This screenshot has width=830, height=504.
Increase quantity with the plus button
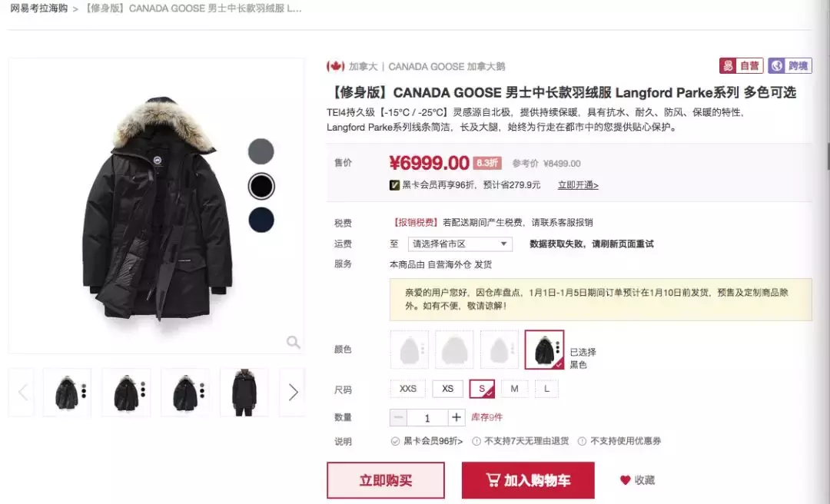coord(456,418)
